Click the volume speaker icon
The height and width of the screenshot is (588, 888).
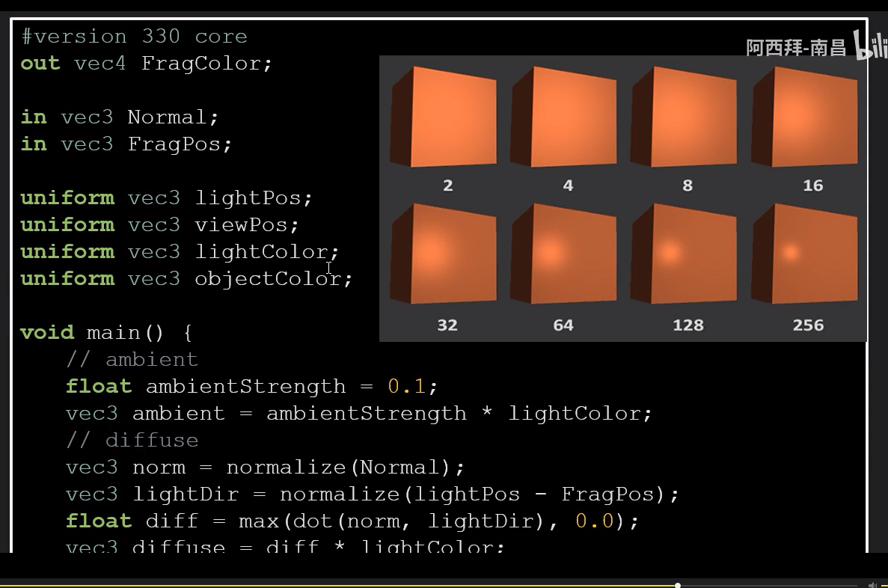tap(872, 586)
